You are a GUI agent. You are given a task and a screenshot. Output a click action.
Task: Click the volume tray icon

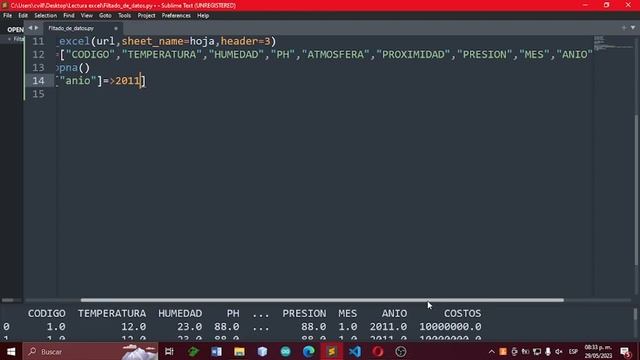tap(559, 351)
